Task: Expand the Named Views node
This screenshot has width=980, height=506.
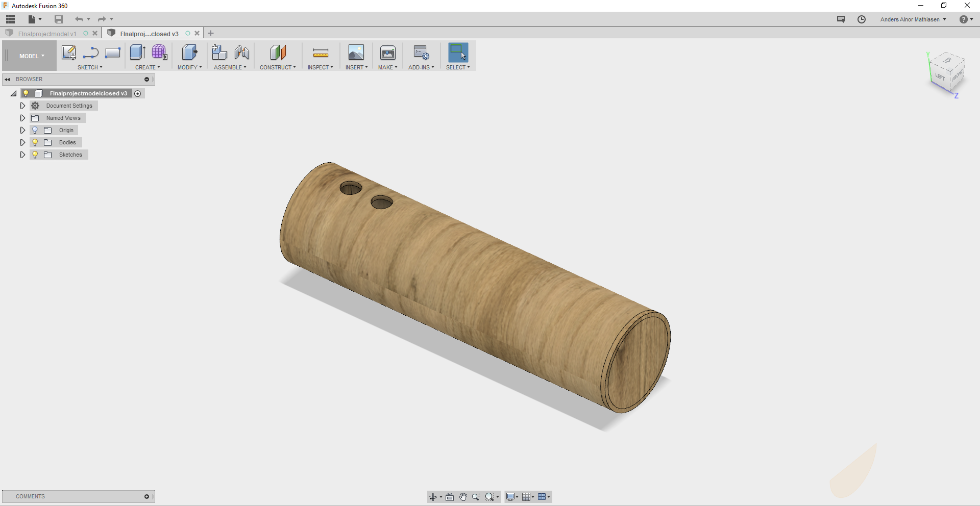Action: click(x=22, y=118)
